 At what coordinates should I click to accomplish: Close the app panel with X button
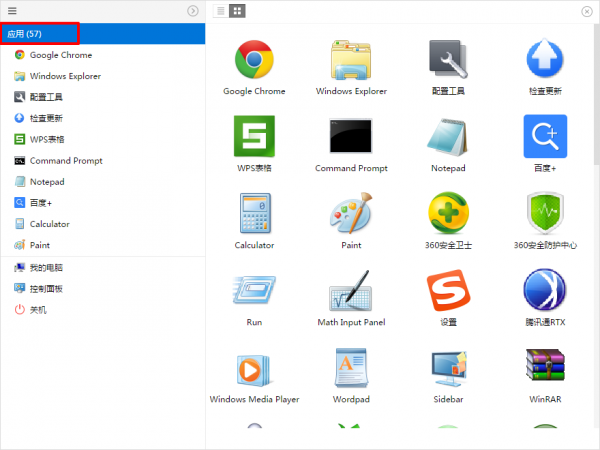(x=587, y=12)
